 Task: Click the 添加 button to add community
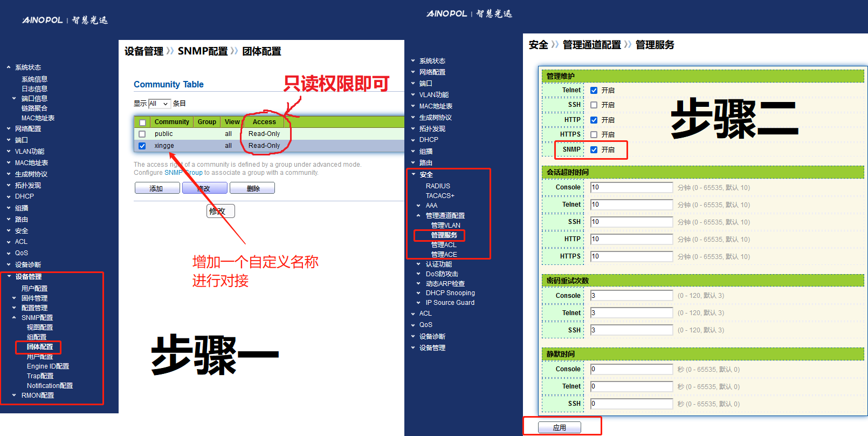[x=156, y=188]
